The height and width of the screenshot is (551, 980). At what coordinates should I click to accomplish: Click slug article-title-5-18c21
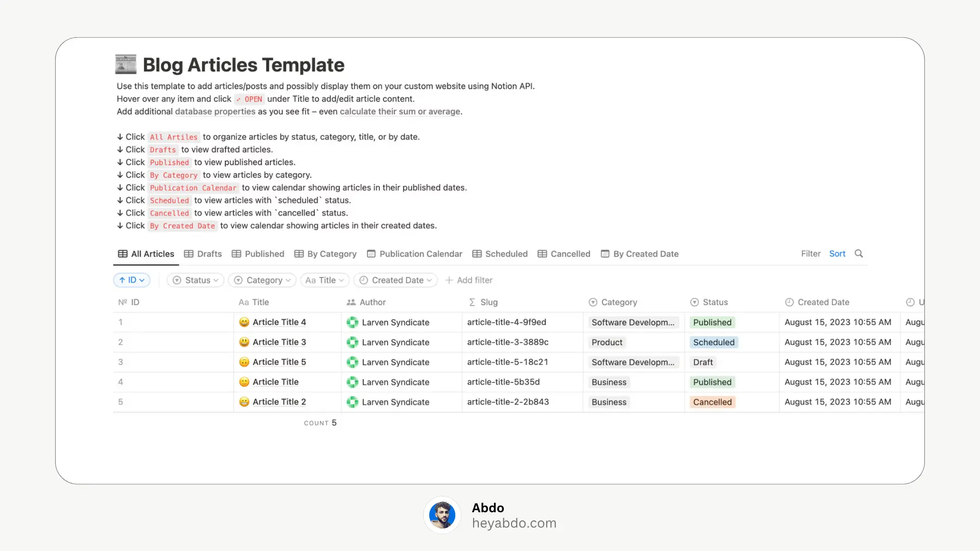[507, 362]
